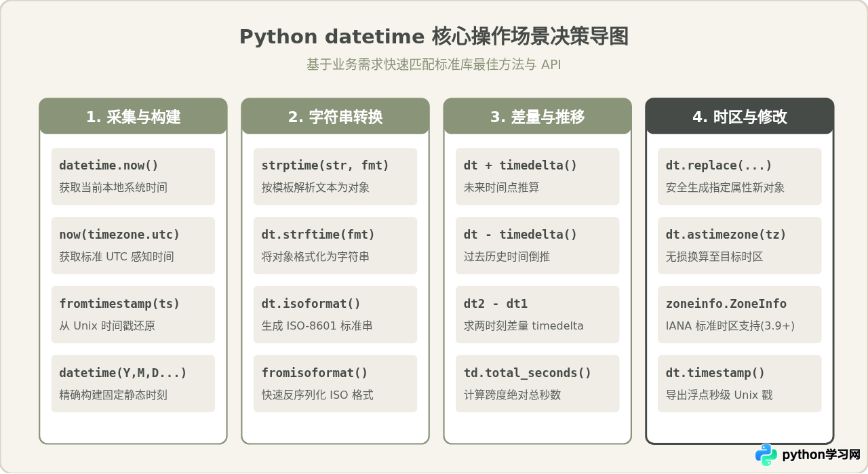
Task: Click the Python logo icon
Action: pos(766,455)
